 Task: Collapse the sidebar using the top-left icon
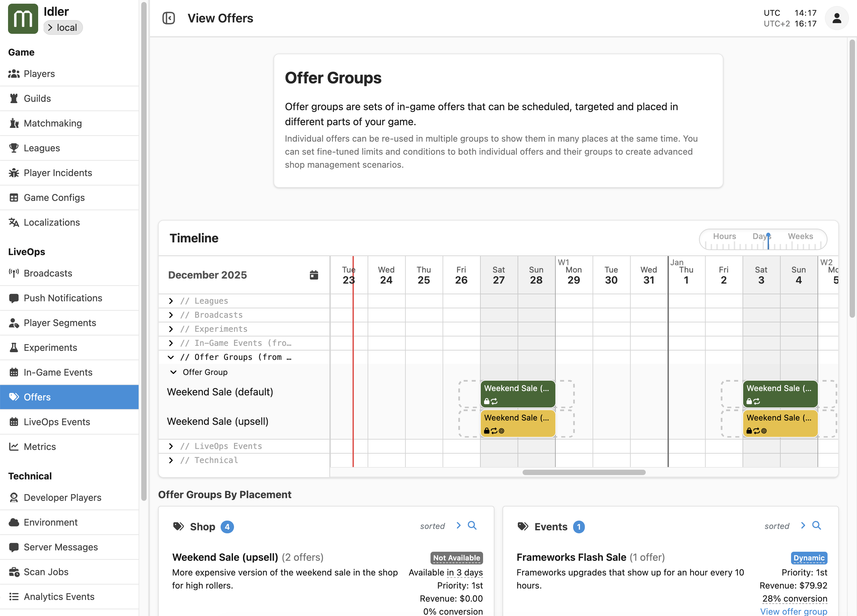169,18
